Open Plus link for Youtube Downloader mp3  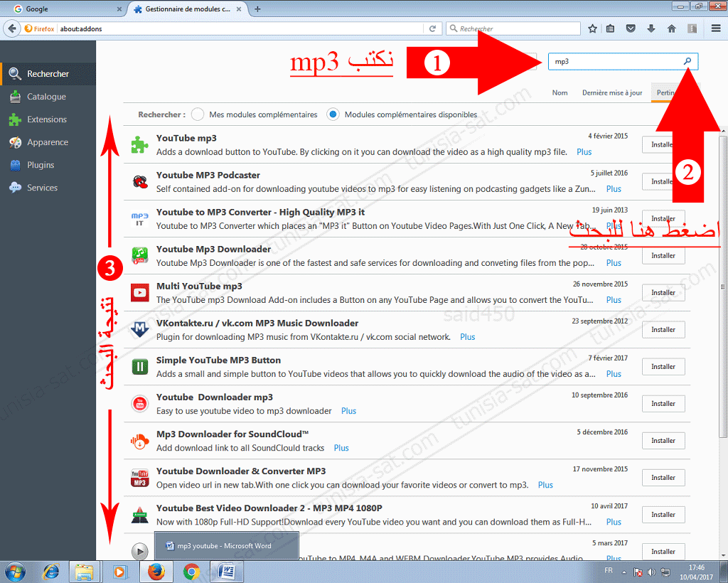click(348, 411)
